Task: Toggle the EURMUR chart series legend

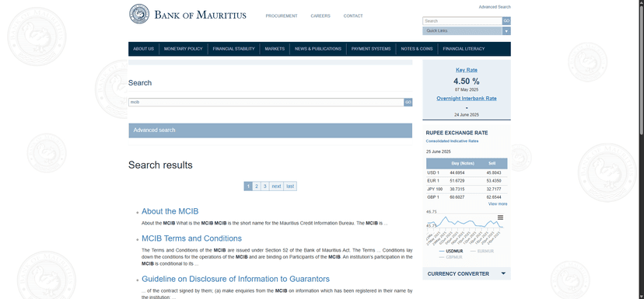Action: 482,251
